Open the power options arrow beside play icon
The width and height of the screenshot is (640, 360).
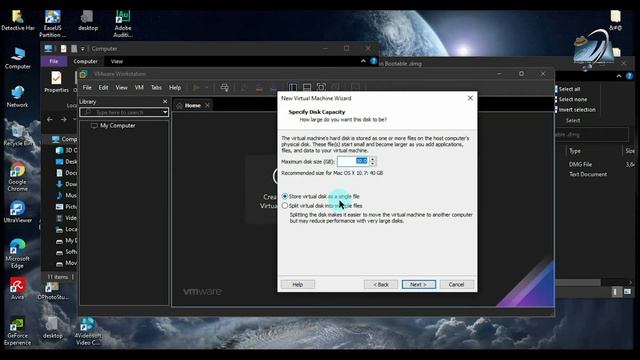[x=207, y=87]
